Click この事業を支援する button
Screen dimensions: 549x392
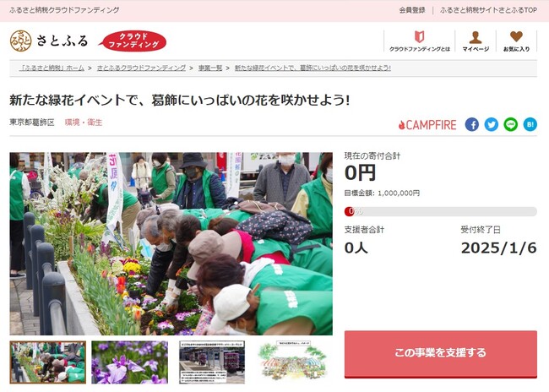pos(440,354)
